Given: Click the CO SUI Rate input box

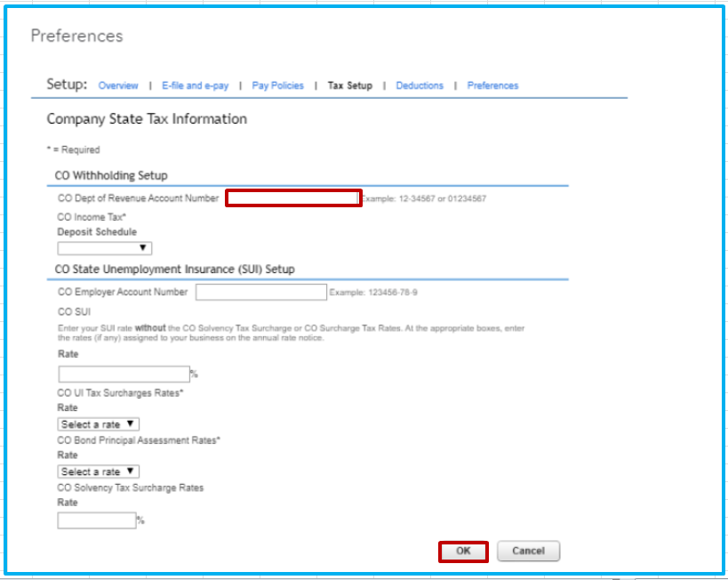Looking at the screenshot, I should click(124, 375).
